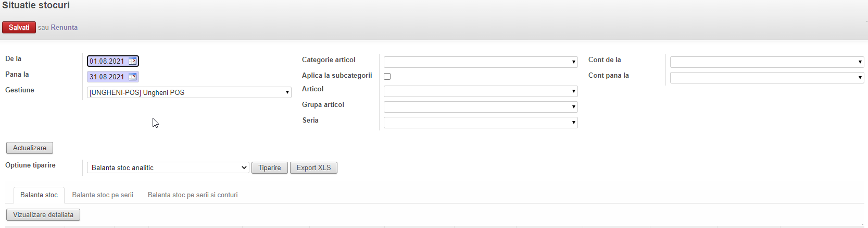868x228 pixels.
Task: Open calendar picker for Pana la date
Action: (133, 77)
